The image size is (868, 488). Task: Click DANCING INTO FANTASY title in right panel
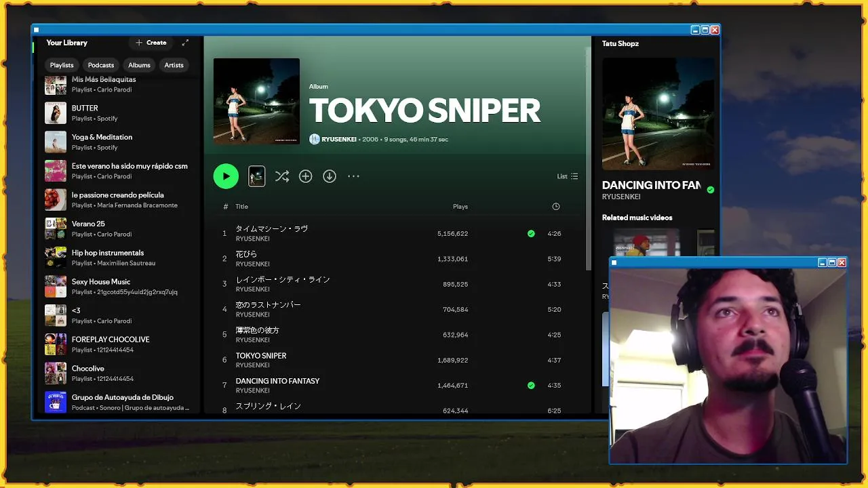coord(652,185)
